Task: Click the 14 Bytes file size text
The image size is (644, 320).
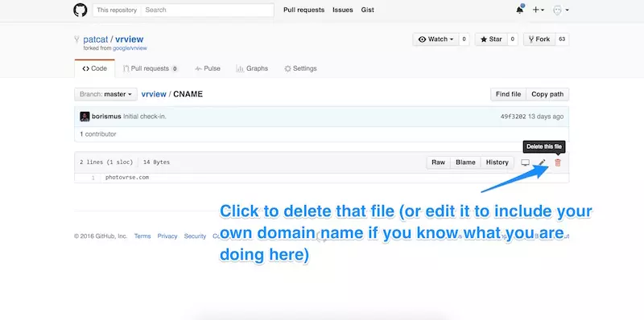Action: point(156,162)
